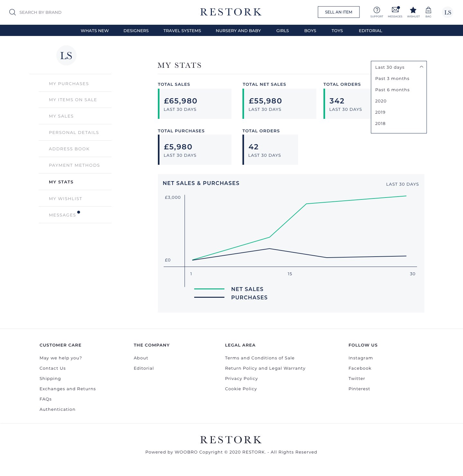Open Editorial menu in navigation bar
Screen dimensions: 463x476
(x=370, y=31)
